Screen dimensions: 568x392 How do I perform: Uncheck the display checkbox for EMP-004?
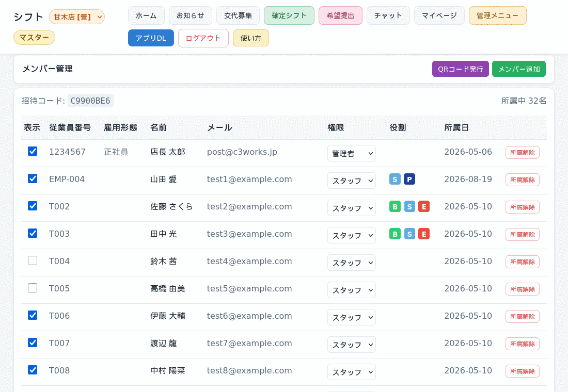[33, 178]
